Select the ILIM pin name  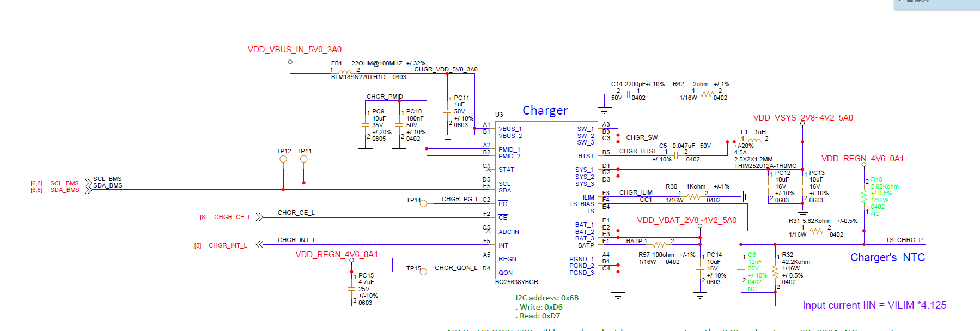pyautogui.click(x=588, y=197)
